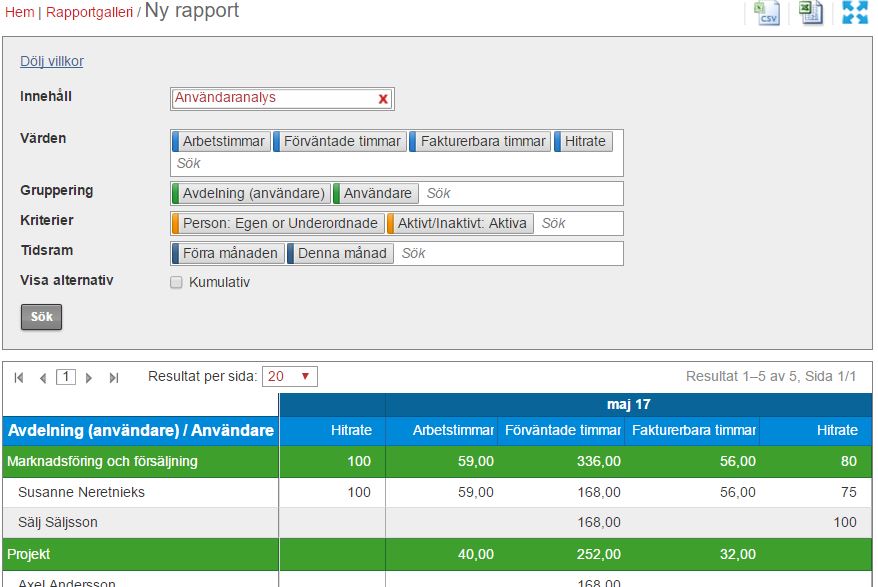Viewport: 878px width, 587px height.
Task: Select the Sälj Säljsson row
Action: (437, 523)
